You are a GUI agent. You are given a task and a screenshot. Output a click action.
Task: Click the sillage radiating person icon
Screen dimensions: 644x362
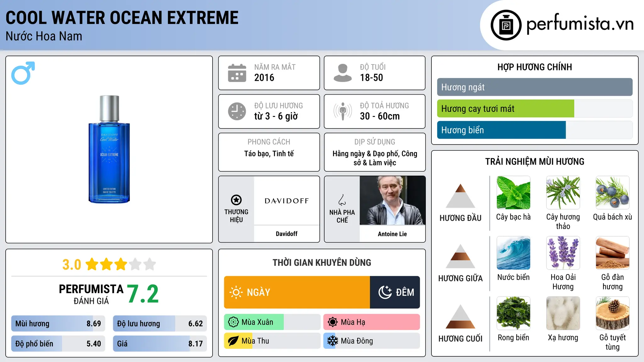tap(342, 111)
